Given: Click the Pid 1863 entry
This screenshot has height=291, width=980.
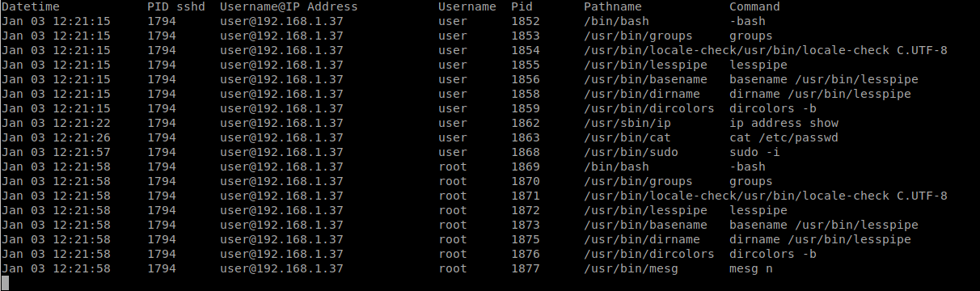Looking at the screenshot, I should click(526, 137).
